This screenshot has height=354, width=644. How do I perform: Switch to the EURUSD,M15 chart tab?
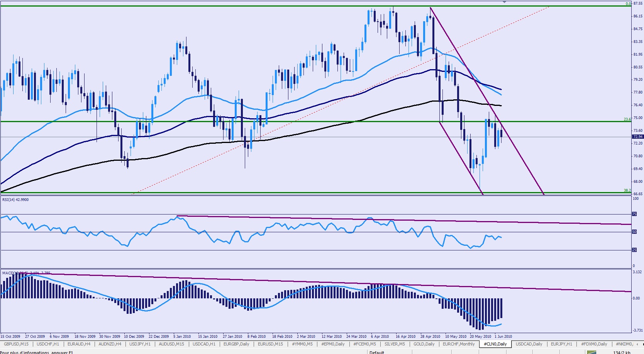(x=270, y=344)
